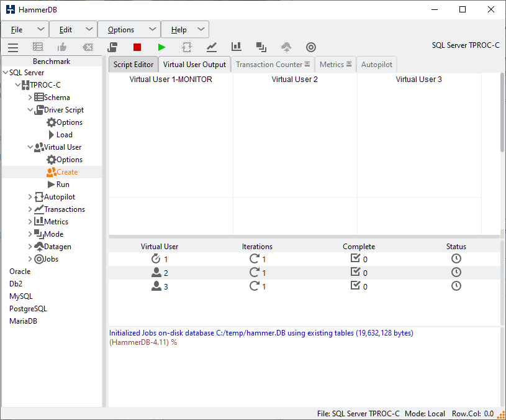Open the Options menu
Screen dimensions: 506x420
point(129,29)
